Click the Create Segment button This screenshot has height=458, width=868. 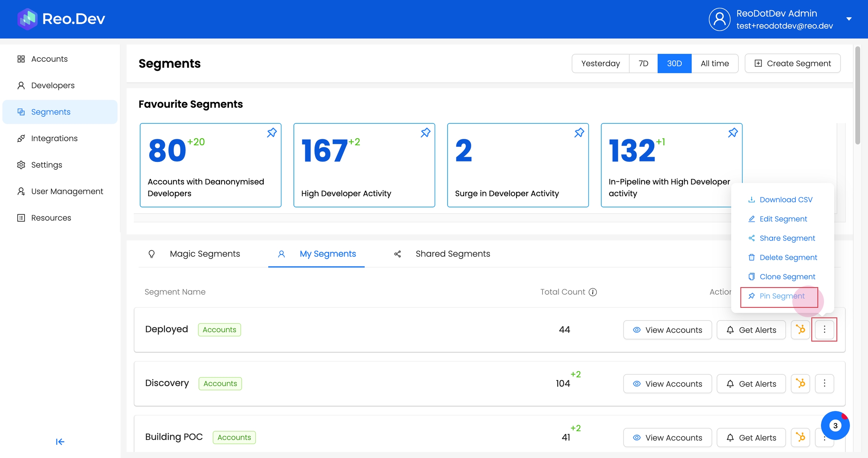(x=792, y=63)
